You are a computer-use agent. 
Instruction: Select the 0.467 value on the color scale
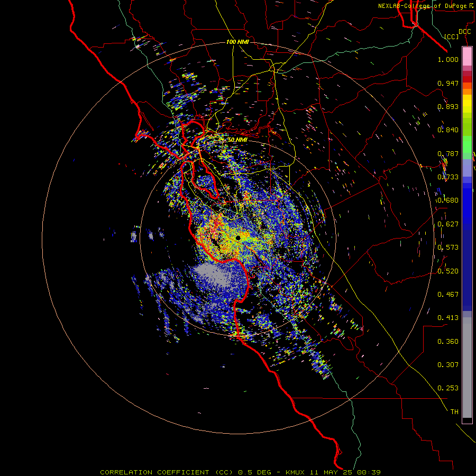[448, 295]
